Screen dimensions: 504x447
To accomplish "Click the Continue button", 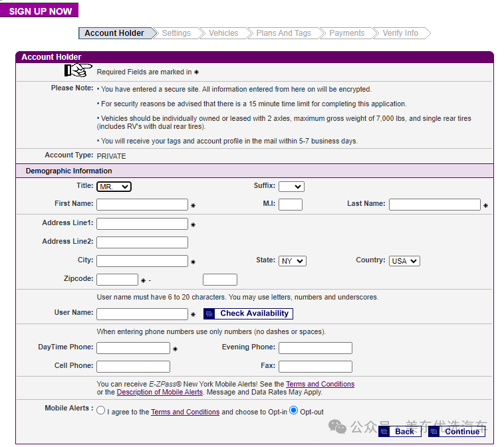I will click(456, 431).
